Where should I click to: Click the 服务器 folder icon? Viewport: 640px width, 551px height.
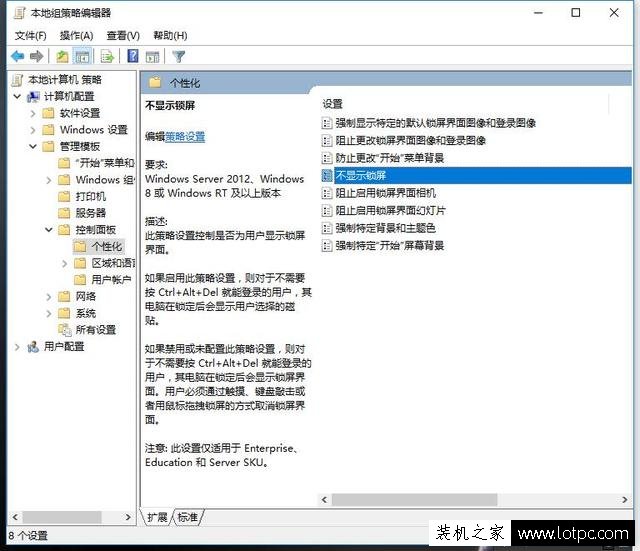tap(64, 213)
